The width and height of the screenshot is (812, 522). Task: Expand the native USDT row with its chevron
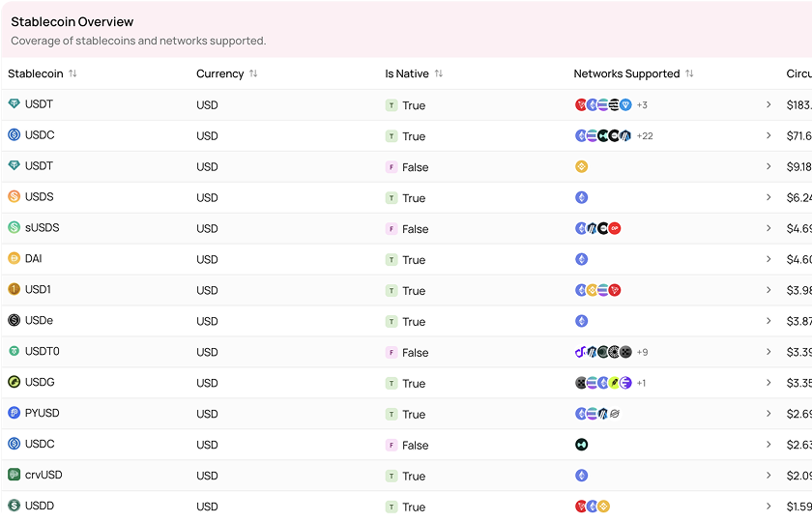point(768,104)
